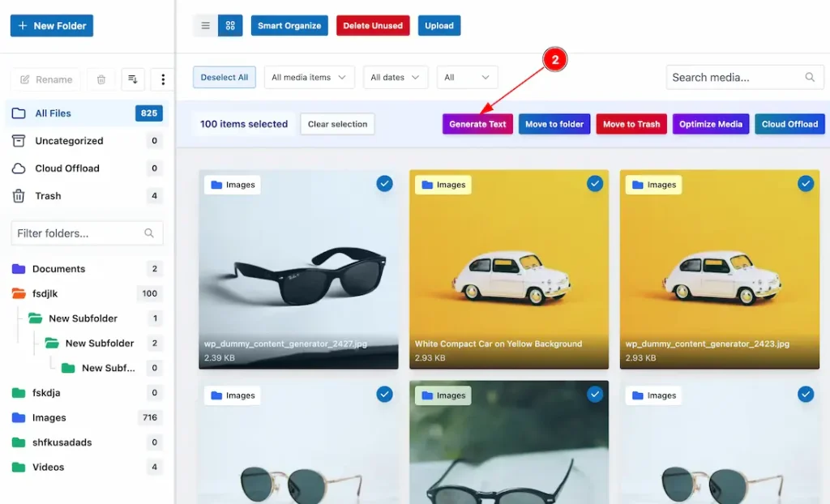The image size is (830, 504).
Task: Uncheck White Compact Car on Yellow Background
Action: click(595, 184)
